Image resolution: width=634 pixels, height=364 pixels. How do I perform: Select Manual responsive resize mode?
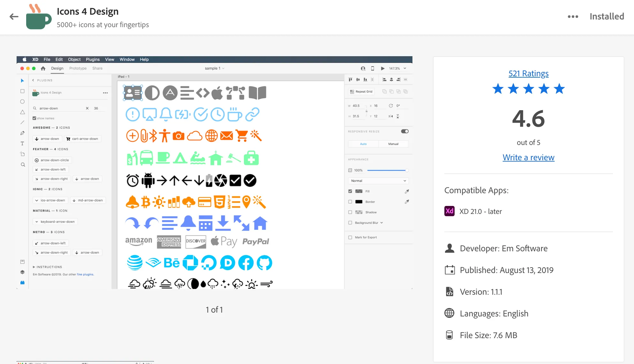(393, 144)
